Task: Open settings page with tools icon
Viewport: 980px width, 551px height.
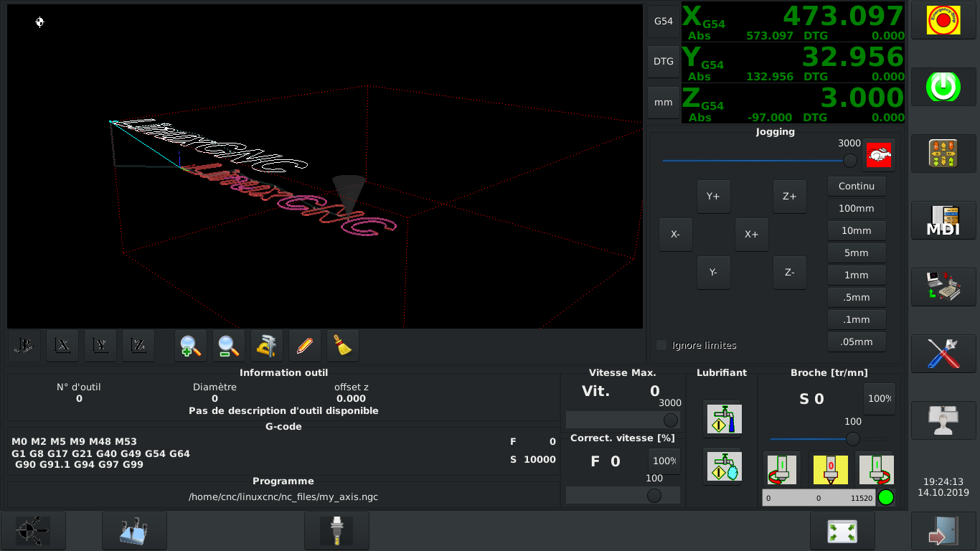Action: pos(943,354)
